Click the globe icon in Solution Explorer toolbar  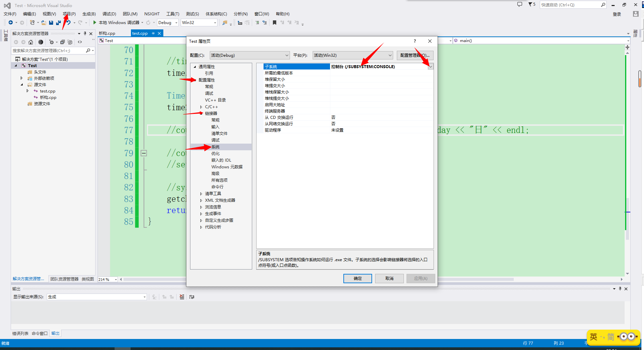coord(41,42)
